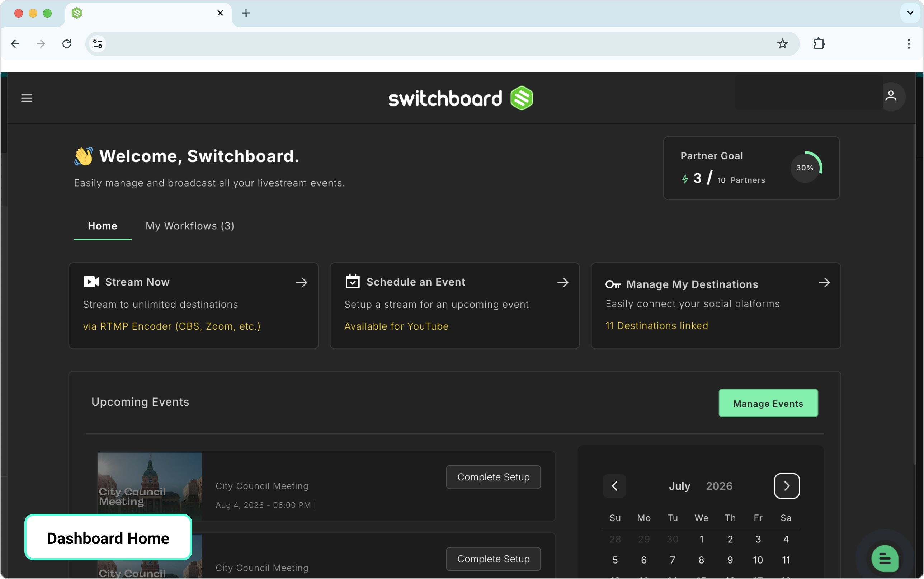Select the Home tab

point(103,226)
